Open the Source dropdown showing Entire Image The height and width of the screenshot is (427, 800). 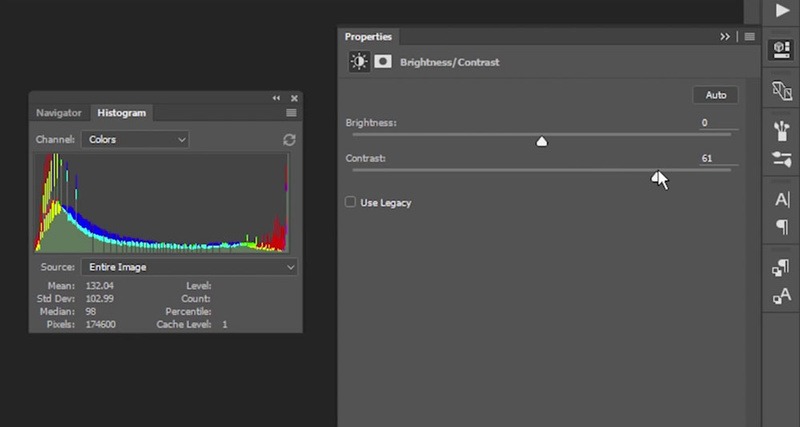pyautogui.click(x=190, y=268)
